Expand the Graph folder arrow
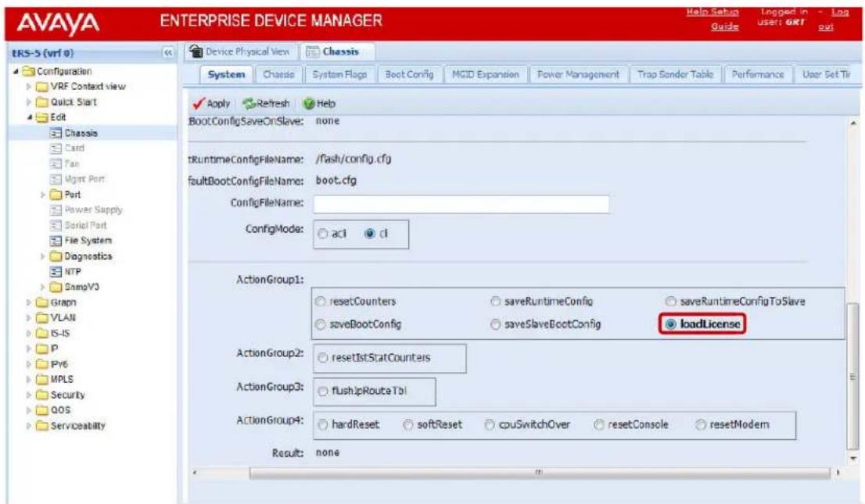 pyautogui.click(x=29, y=302)
